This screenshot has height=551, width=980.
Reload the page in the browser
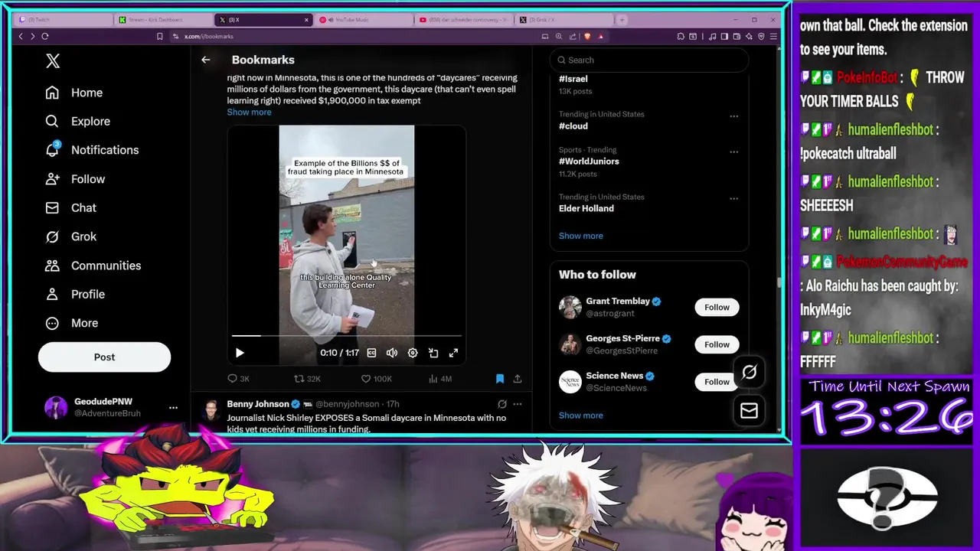(45, 36)
